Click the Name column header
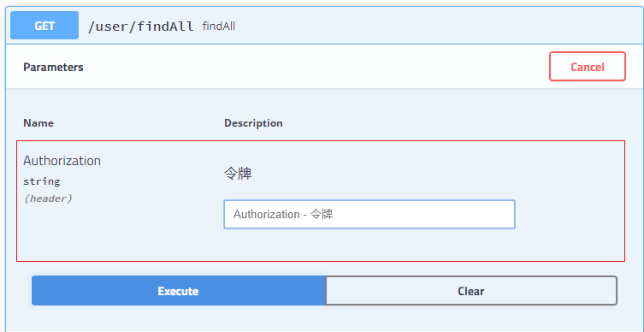Image resolution: width=644 pixels, height=332 pixels. click(38, 123)
